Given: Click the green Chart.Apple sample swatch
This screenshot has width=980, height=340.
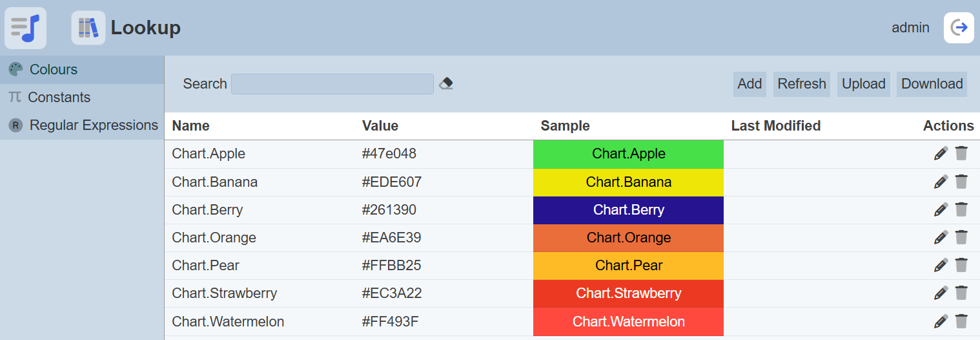Looking at the screenshot, I should click(x=628, y=154).
